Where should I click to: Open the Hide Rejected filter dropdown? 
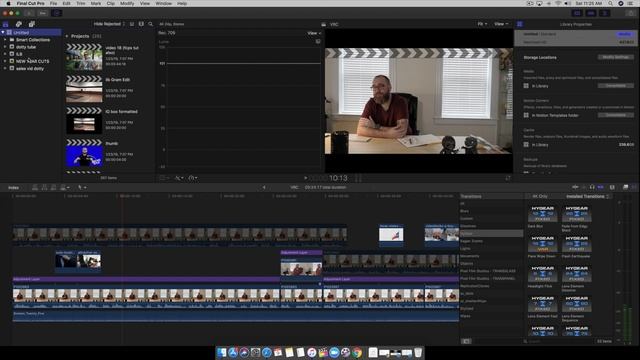(x=109, y=24)
